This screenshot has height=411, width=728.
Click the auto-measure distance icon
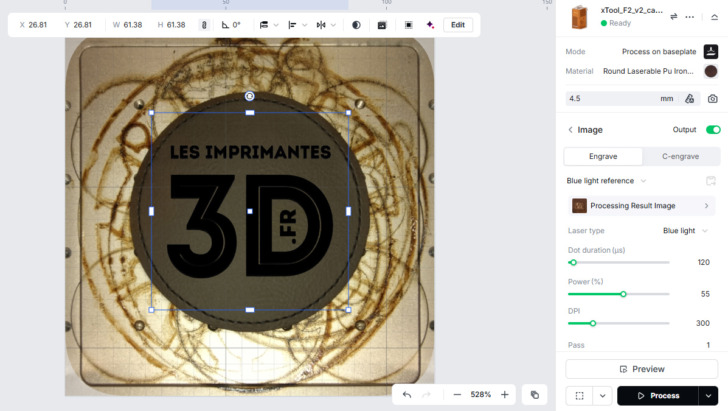pos(690,98)
